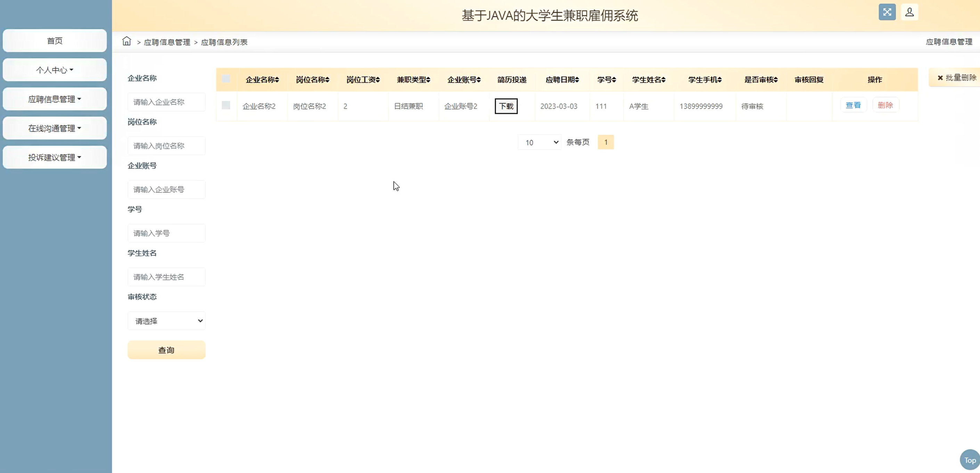Click the 删除 button for A学生 row
The height and width of the screenshot is (473, 980).
885,105
